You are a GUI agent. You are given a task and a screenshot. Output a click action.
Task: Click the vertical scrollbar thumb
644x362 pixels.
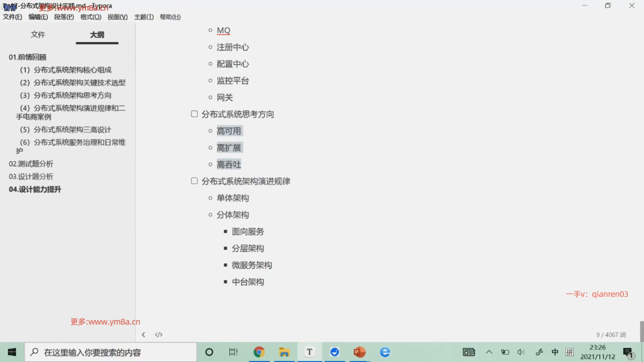[642, 331]
